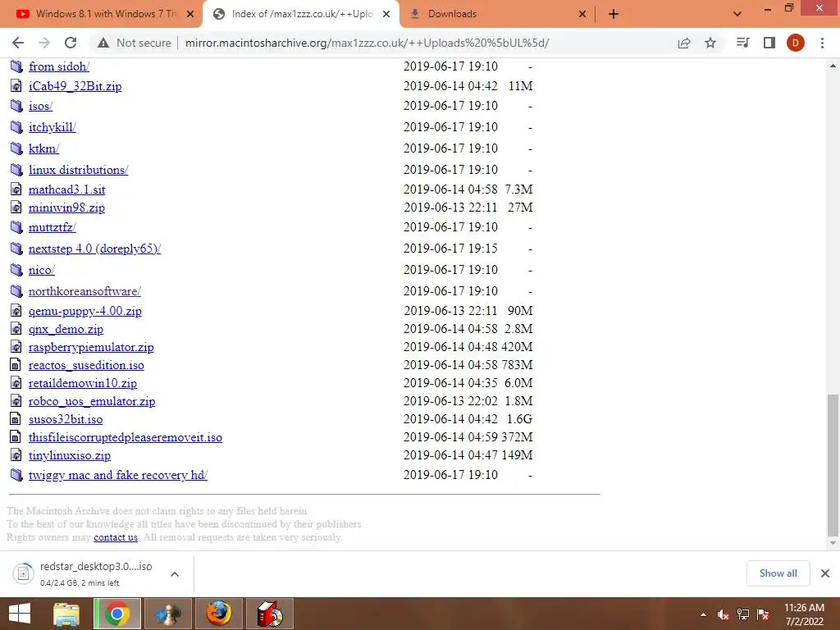
Task: Click scrollbar down arrow
Action: point(833,543)
